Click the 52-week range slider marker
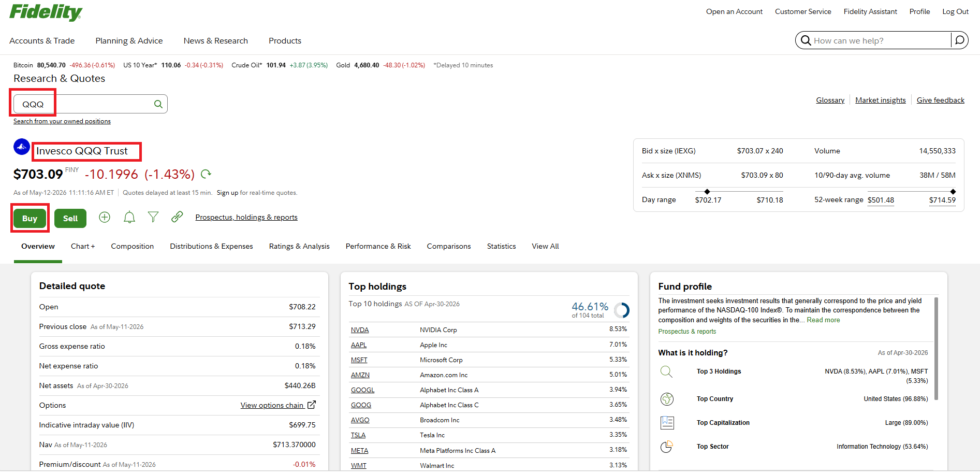 coord(953,192)
